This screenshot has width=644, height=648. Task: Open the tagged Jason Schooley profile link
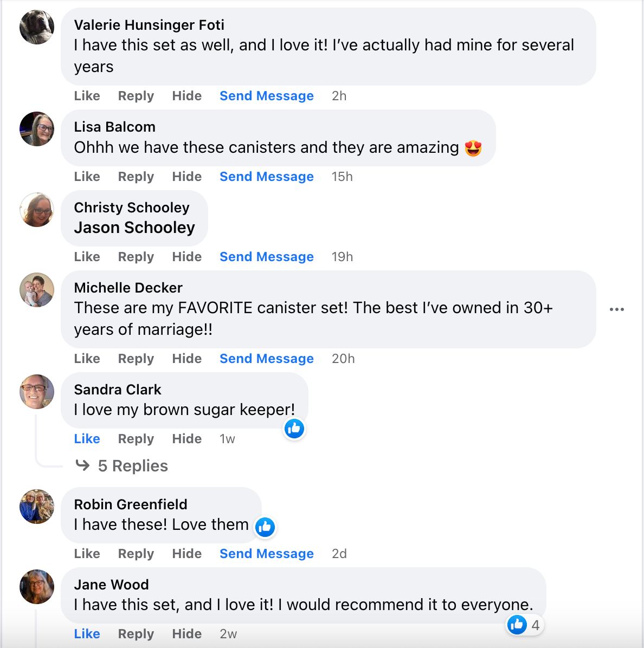(x=134, y=228)
